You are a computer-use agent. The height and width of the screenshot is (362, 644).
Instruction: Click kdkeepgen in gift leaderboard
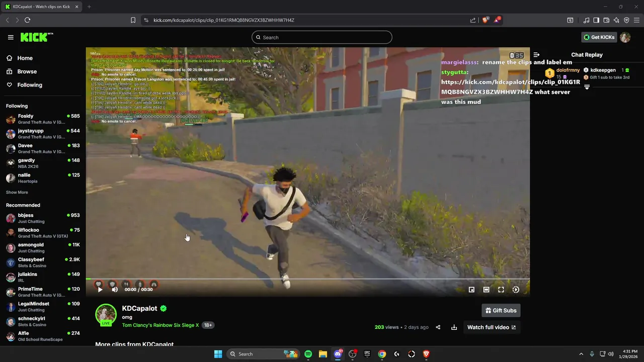pyautogui.click(x=603, y=70)
